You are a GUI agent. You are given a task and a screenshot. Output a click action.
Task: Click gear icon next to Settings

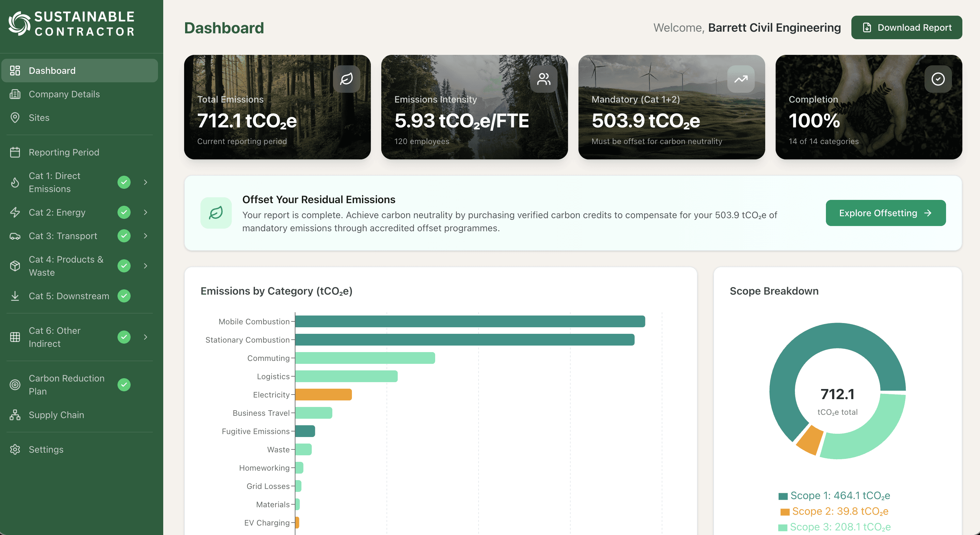[15, 449]
